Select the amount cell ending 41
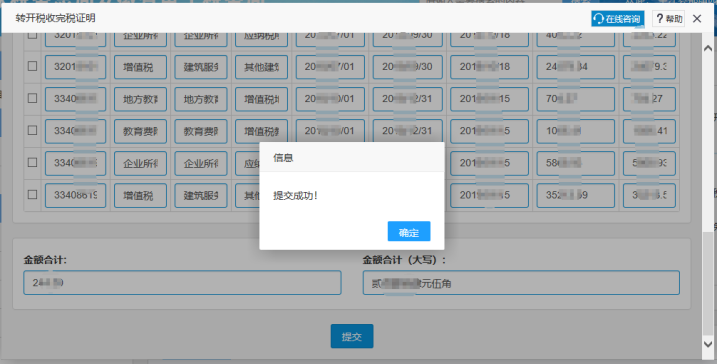Viewport: 718px width, 364px height. 649,131
